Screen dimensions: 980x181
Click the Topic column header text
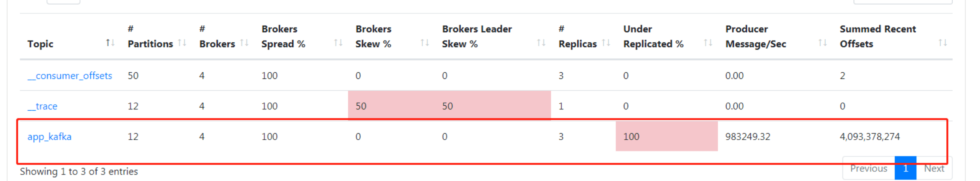(40, 44)
